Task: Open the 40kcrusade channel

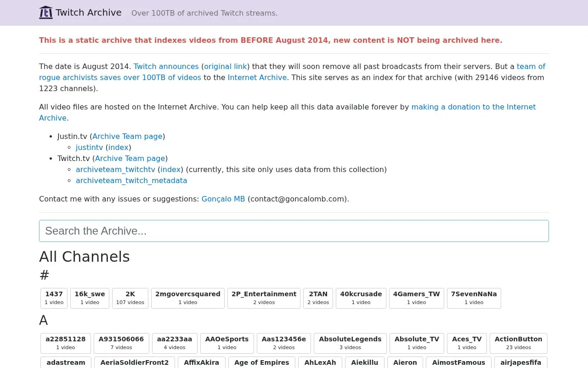Action: [361, 298]
